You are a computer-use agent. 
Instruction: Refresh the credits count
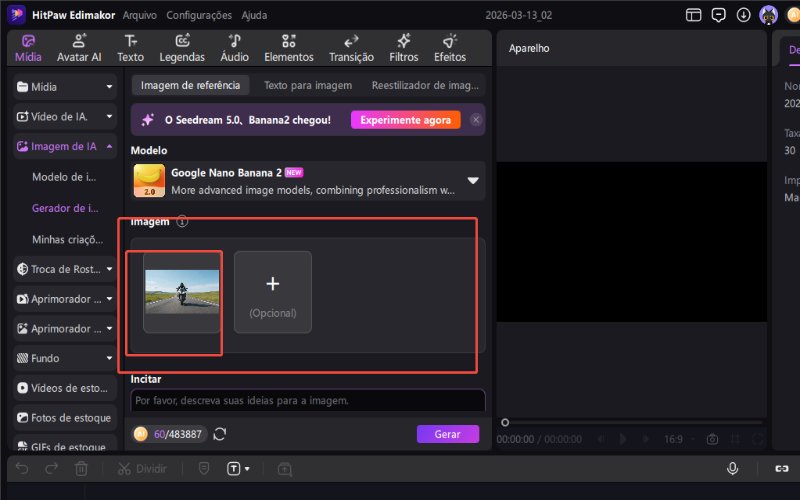pos(220,434)
